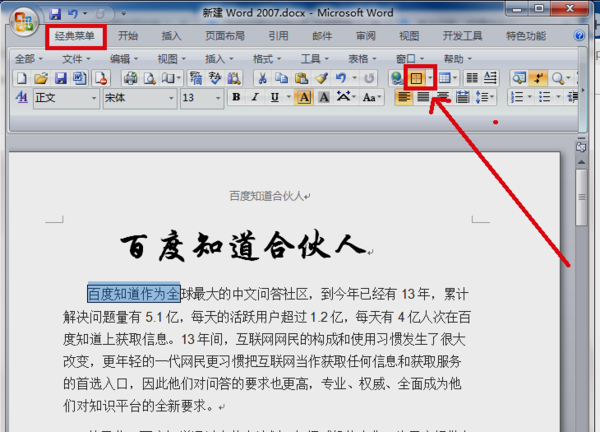Viewport: 600px width, 432px height.
Task: Switch to the 页面布局 tab
Action: 225,36
